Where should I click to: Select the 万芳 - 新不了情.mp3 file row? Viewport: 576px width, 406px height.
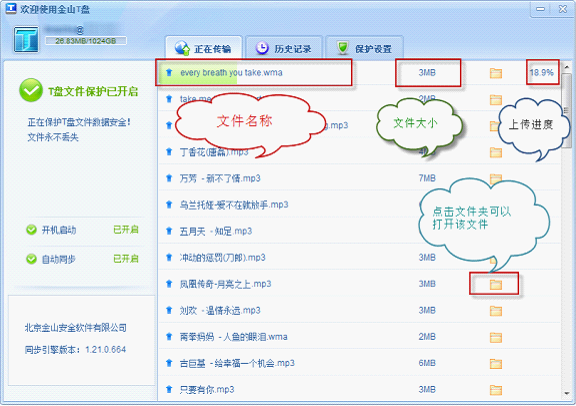click(359, 178)
